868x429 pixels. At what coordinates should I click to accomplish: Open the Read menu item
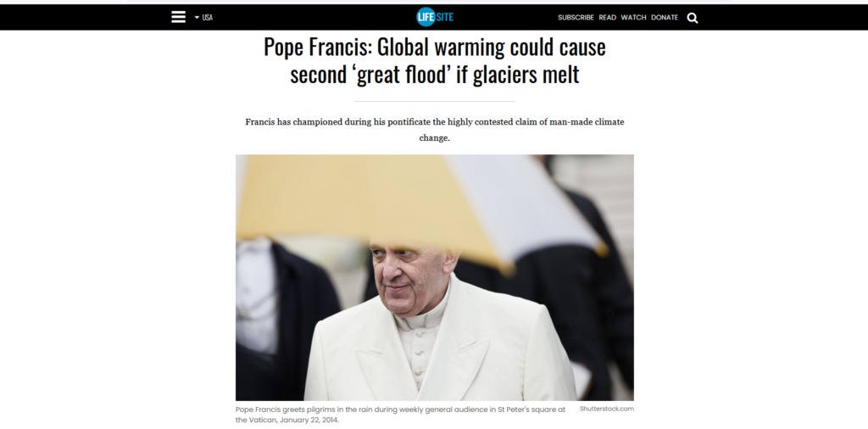point(607,18)
